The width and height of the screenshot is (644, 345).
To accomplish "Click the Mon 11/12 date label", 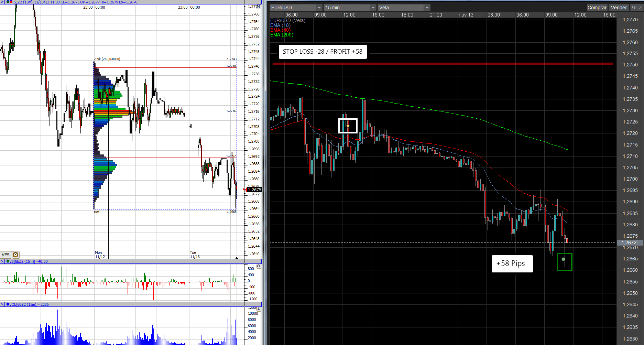I will [100, 255].
